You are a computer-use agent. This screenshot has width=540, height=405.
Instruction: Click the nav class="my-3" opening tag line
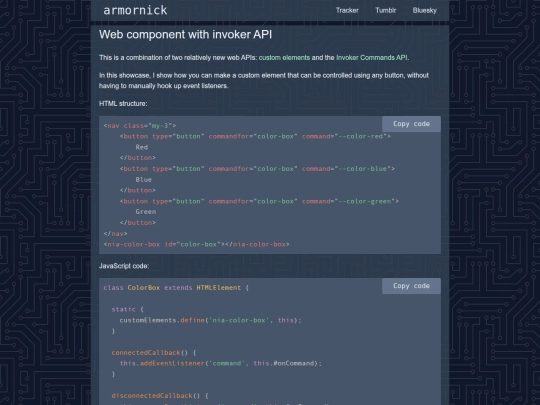pyautogui.click(x=140, y=126)
